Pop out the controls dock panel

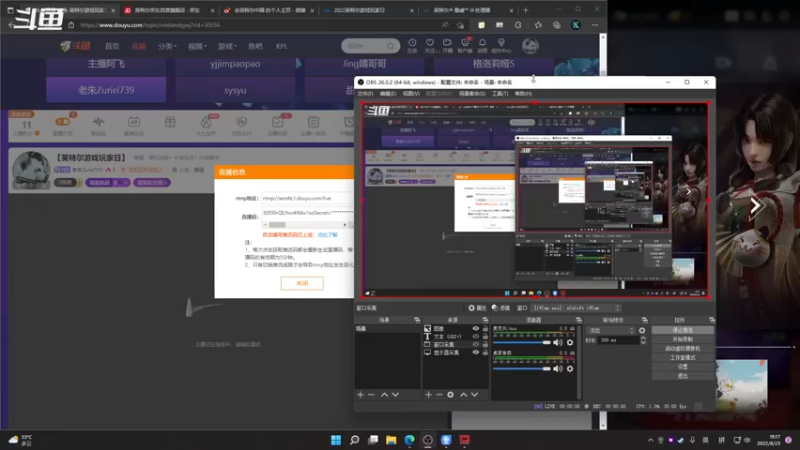coord(712,320)
